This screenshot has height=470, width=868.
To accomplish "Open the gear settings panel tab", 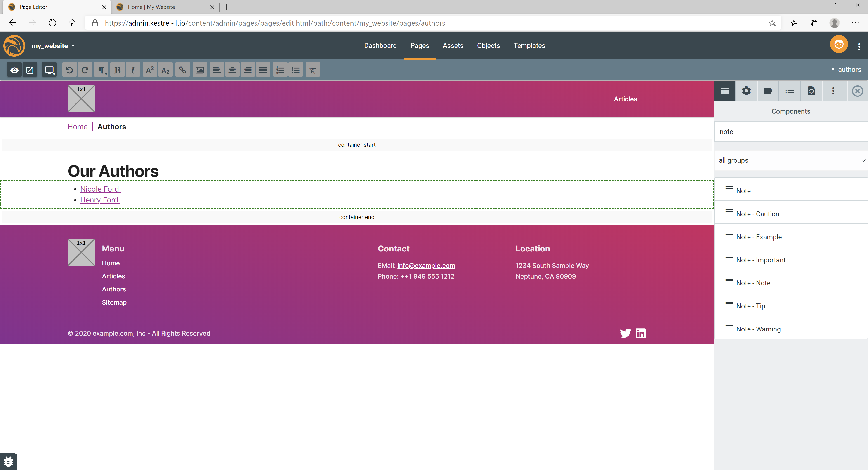I will [746, 91].
